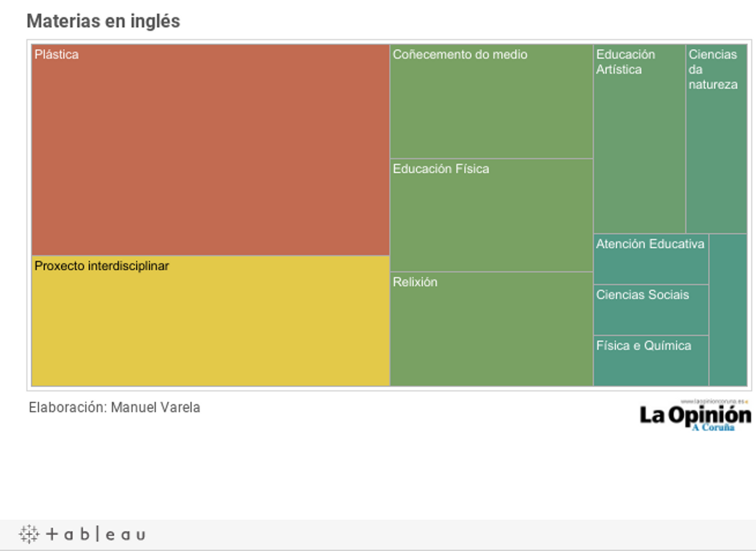Click the blue 'A Coruña' logo text
This screenshot has height=551, width=756.
coord(713,428)
